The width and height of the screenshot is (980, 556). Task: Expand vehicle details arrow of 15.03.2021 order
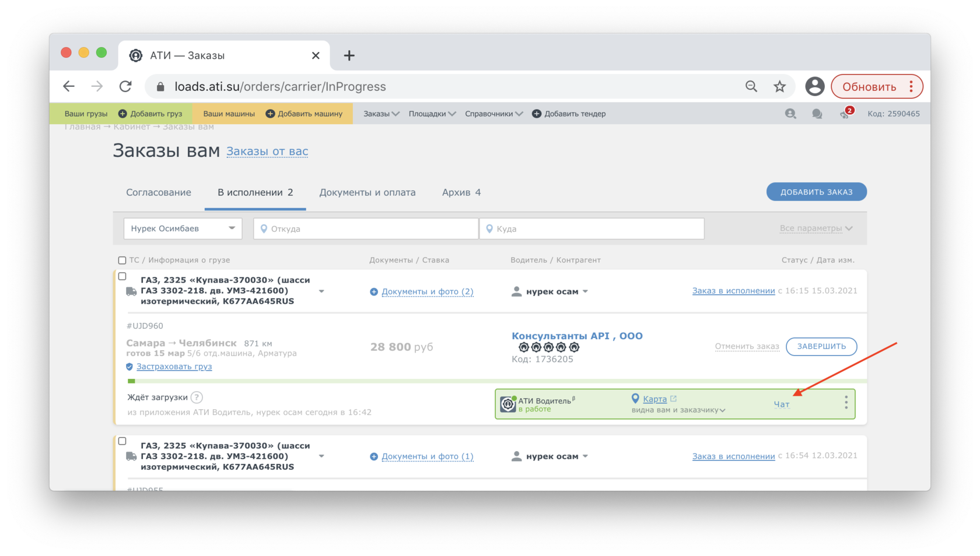point(321,291)
